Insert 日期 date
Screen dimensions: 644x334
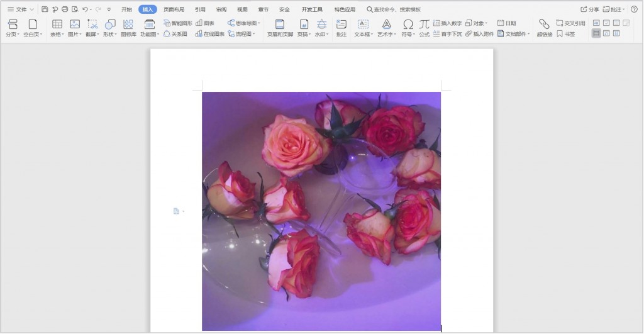(x=506, y=23)
